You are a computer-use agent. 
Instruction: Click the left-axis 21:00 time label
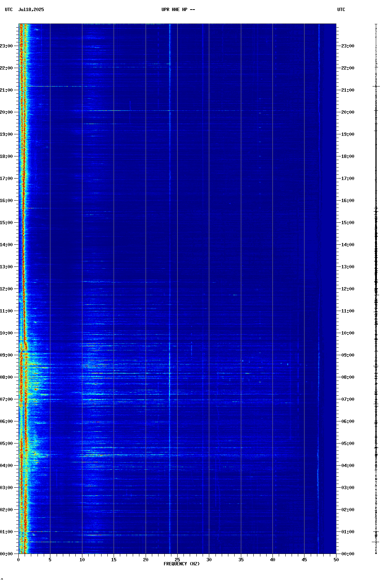[x=6, y=90]
